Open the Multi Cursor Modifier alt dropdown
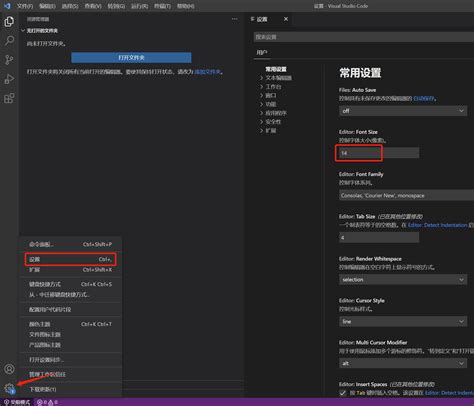Screen dimensions: 474x406 click(403, 363)
